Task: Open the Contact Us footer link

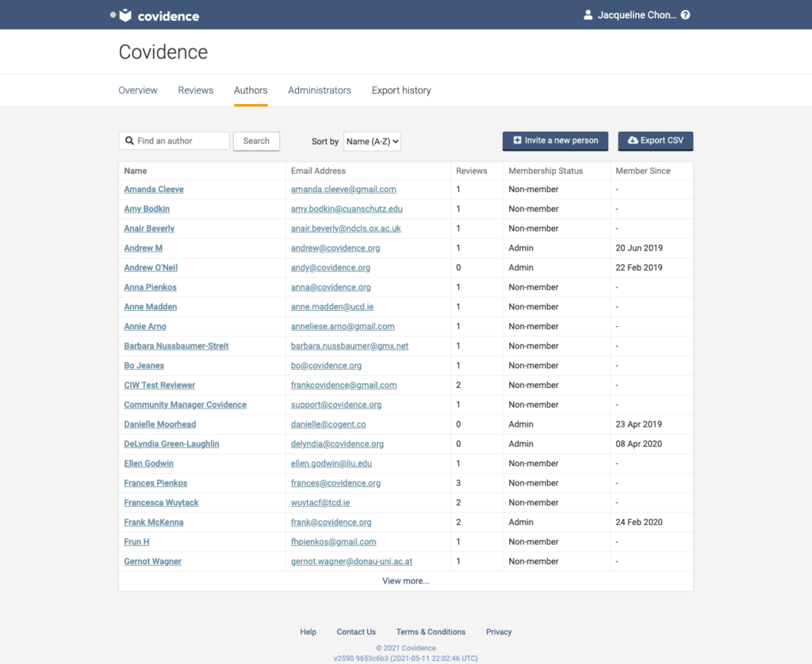Action: (x=356, y=632)
